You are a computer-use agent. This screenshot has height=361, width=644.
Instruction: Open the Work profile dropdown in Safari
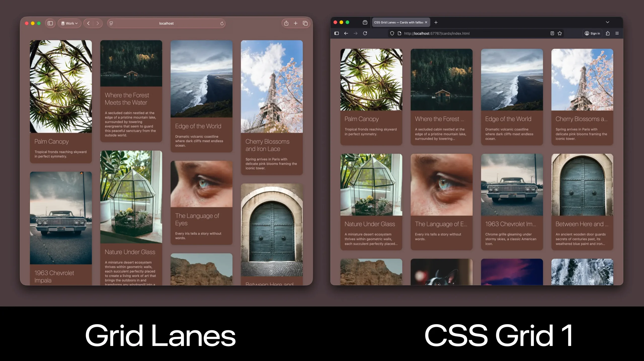point(69,23)
